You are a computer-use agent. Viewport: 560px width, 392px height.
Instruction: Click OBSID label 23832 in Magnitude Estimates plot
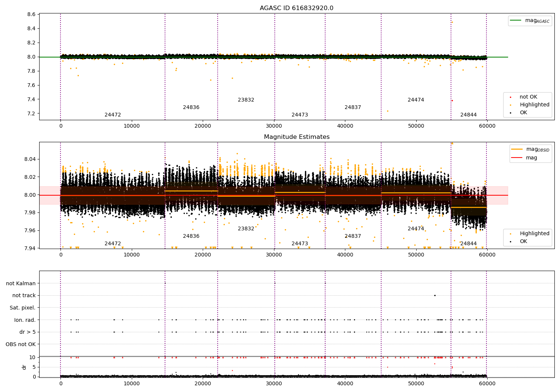246,229
